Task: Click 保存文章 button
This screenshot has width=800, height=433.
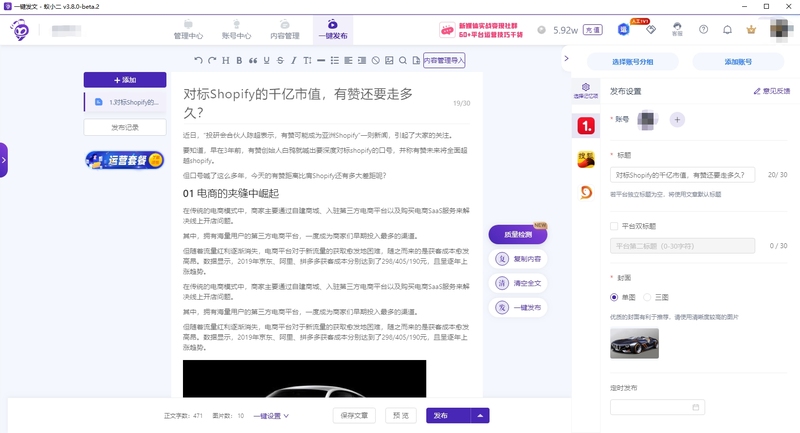Action: 354,416
